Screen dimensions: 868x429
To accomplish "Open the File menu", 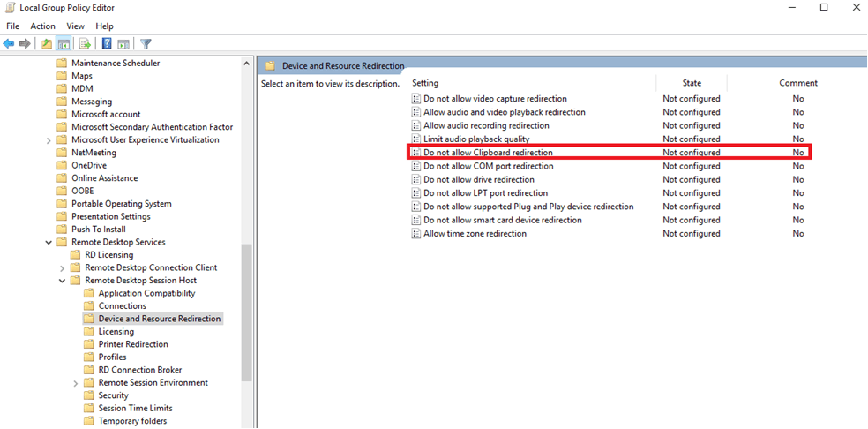I will coord(12,26).
